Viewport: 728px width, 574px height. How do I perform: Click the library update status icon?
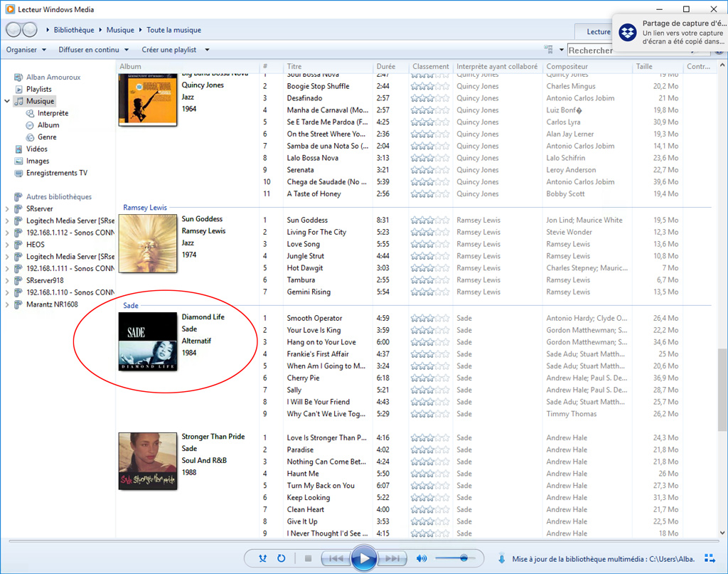(501, 558)
